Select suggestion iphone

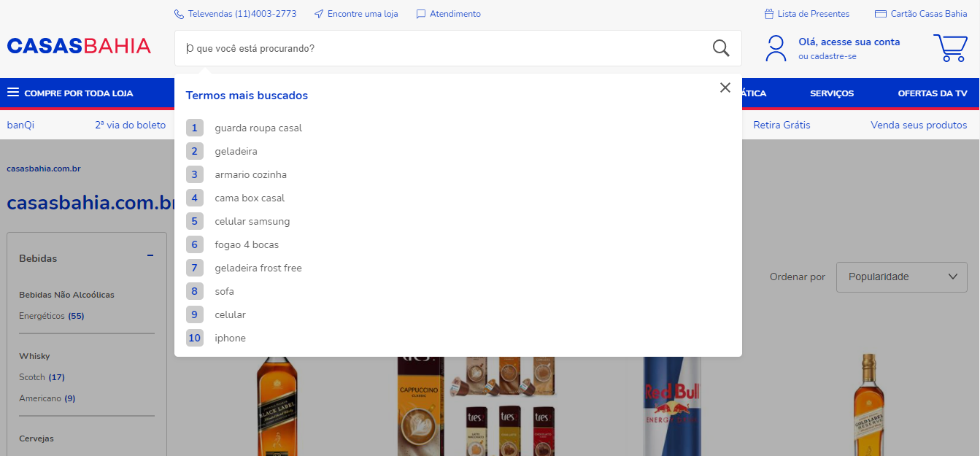click(230, 338)
